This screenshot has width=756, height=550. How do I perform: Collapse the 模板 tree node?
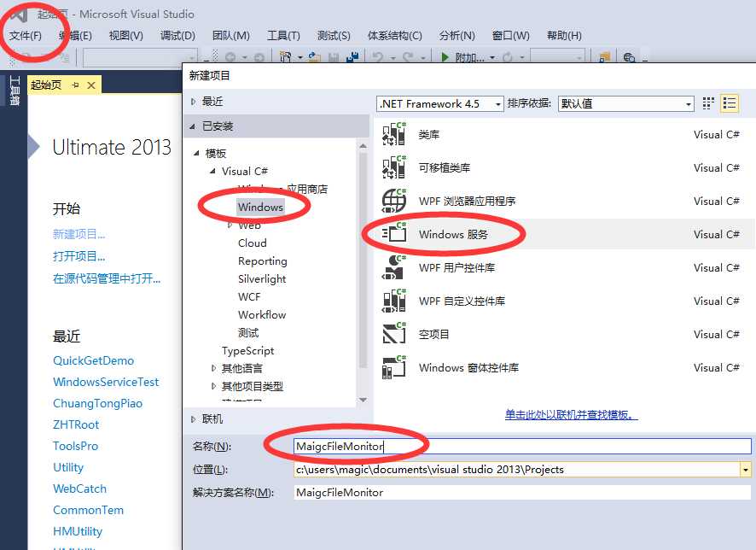click(x=196, y=154)
